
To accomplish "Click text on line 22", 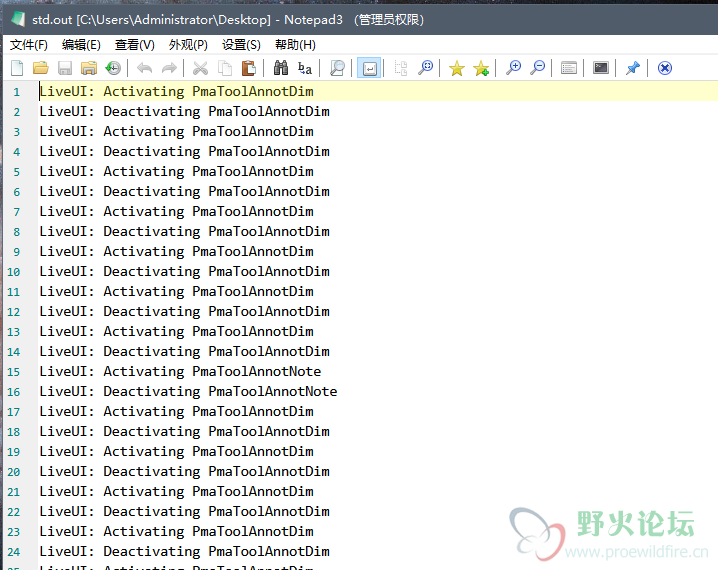I will click(x=184, y=511).
